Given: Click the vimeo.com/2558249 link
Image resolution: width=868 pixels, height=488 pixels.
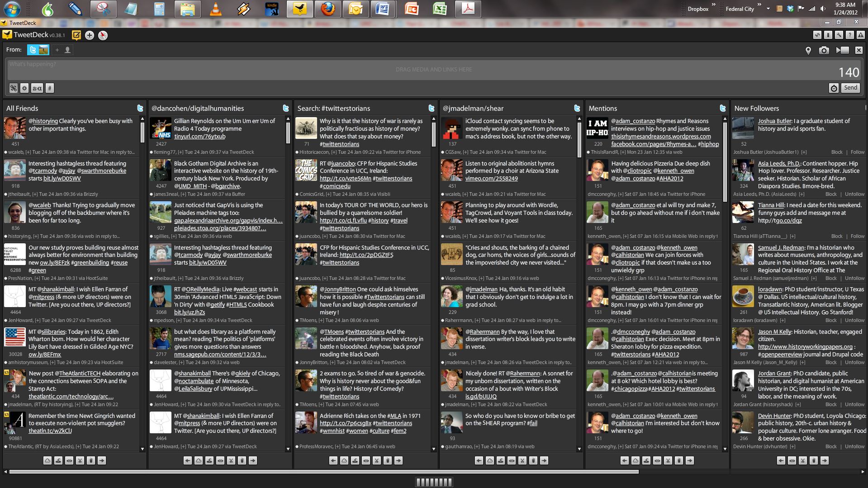Looking at the screenshot, I should pos(492,179).
